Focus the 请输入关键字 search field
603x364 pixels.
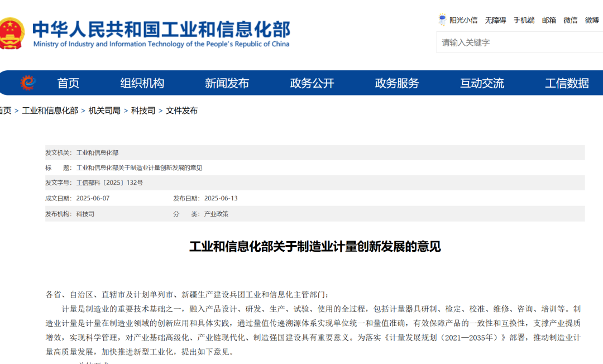[520, 42]
